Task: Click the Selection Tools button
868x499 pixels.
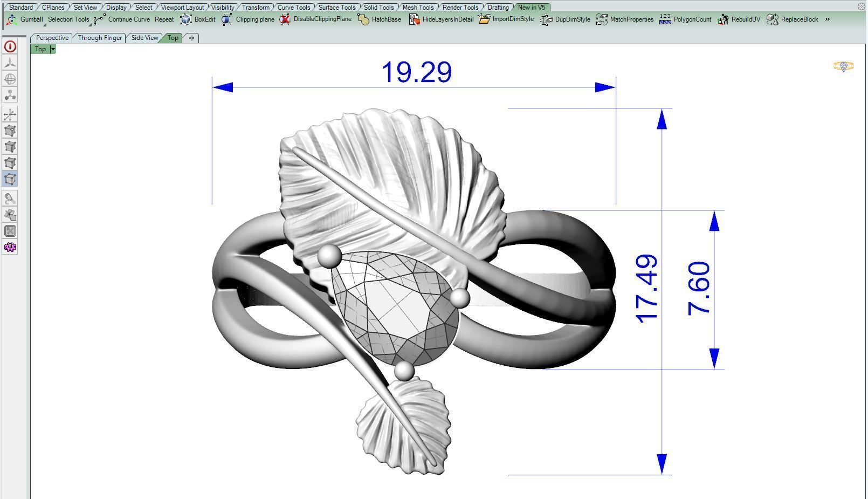Action: point(68,19)
